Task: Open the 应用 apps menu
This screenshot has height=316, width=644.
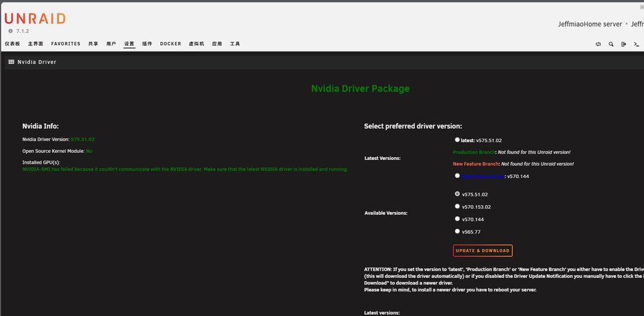Action: (x=217, y=44)
